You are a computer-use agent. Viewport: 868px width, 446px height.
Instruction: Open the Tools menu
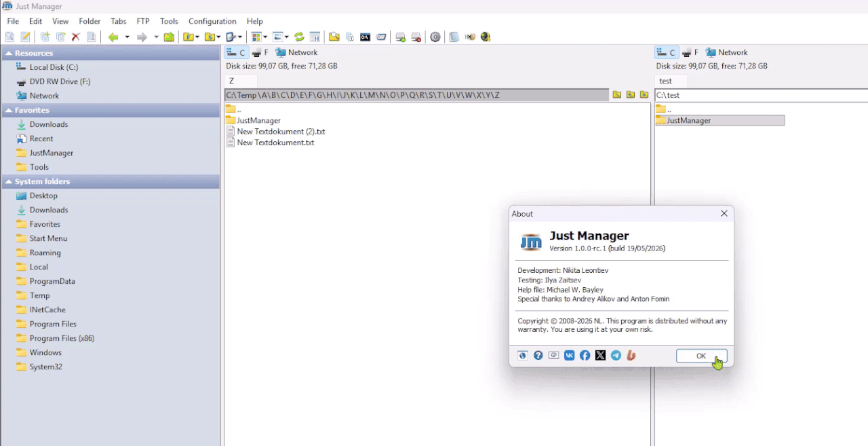click(169, 21)
